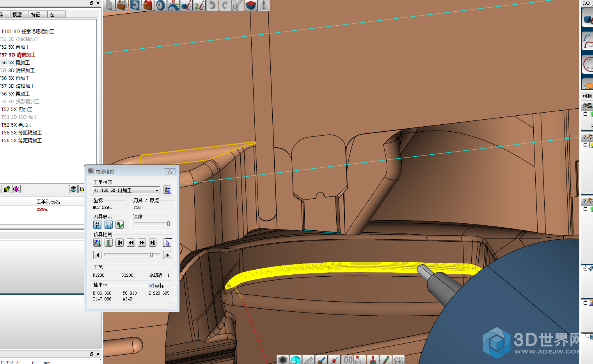The height and width of the screenshot is (364, 593).
Task: Click the stacked layers icon in bottom toolbar
Action: coord(283,360)
